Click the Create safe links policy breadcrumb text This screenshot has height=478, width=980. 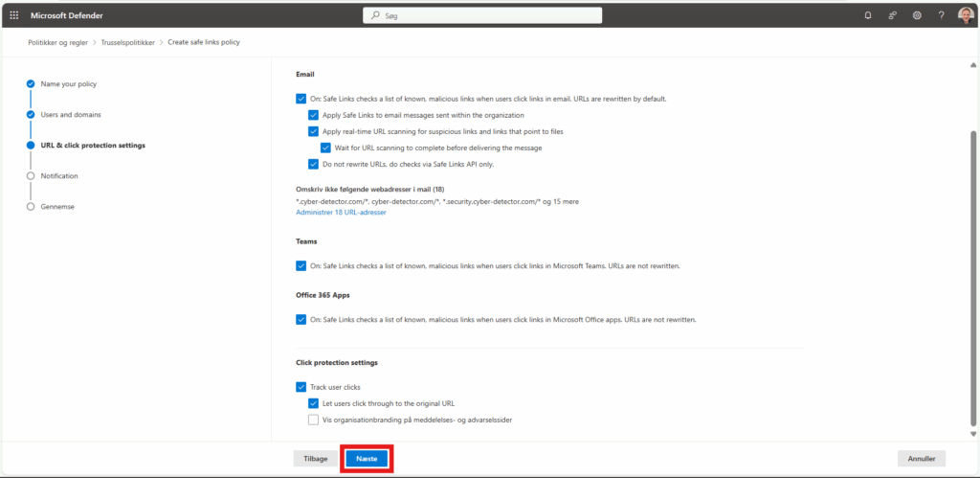click(204, 42)
